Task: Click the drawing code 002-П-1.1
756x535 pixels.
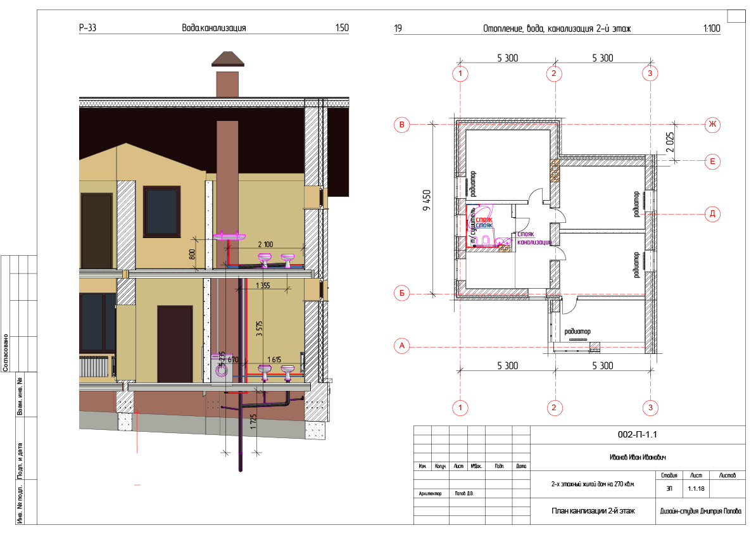Action: (638, 435)
